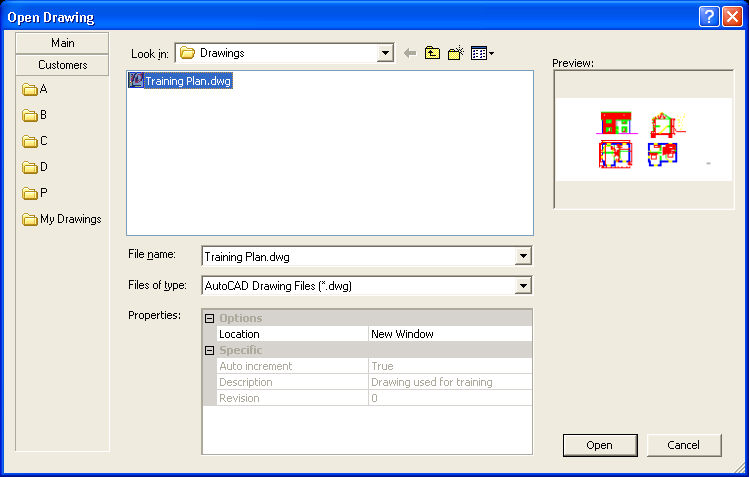Collapse the Specific property group
The height and width of the screenshot is (477, 749).
click(209, 350)
